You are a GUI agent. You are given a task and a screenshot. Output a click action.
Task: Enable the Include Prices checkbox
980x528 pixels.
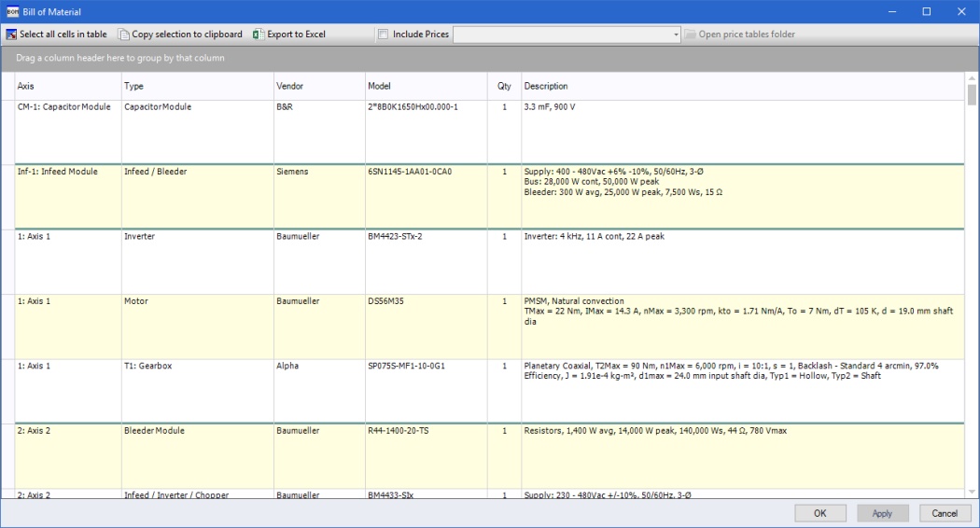tap(383, 35)
